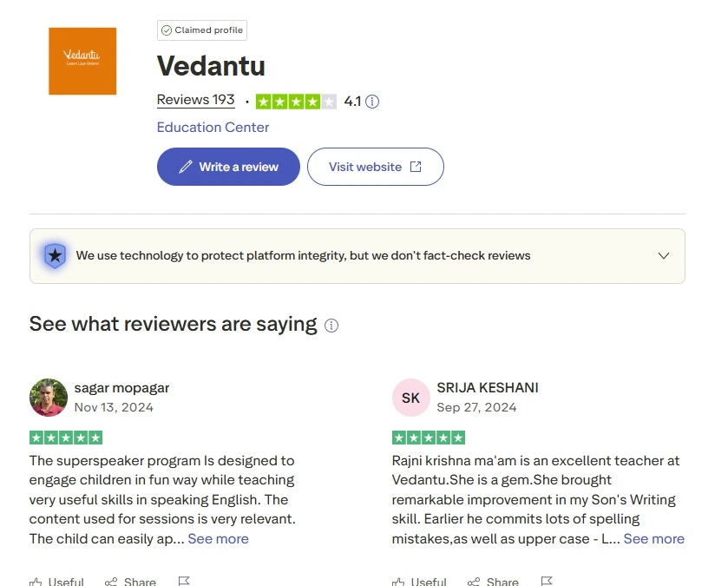
Task: Click the Education Center category link
Action: [213, 127]
